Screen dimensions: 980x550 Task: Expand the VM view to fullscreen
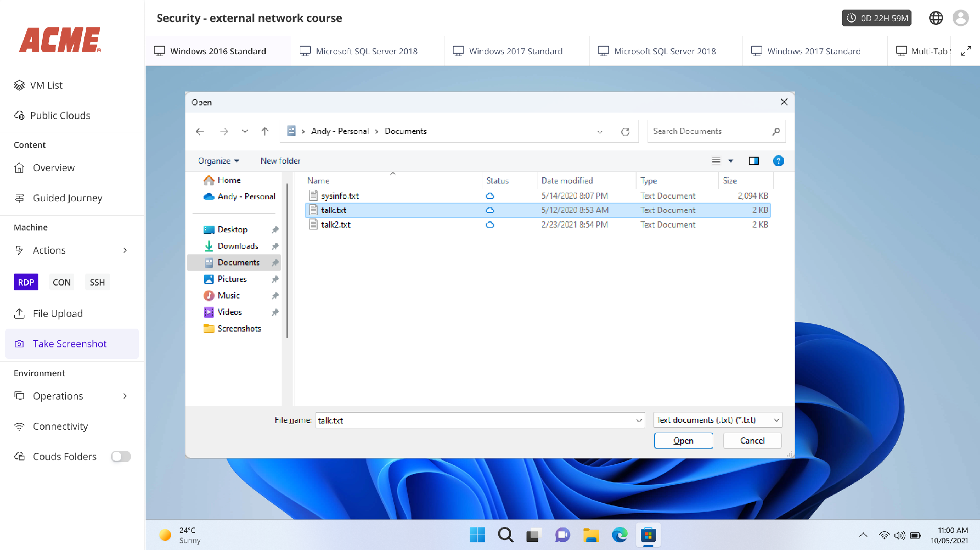coord(966,51)
